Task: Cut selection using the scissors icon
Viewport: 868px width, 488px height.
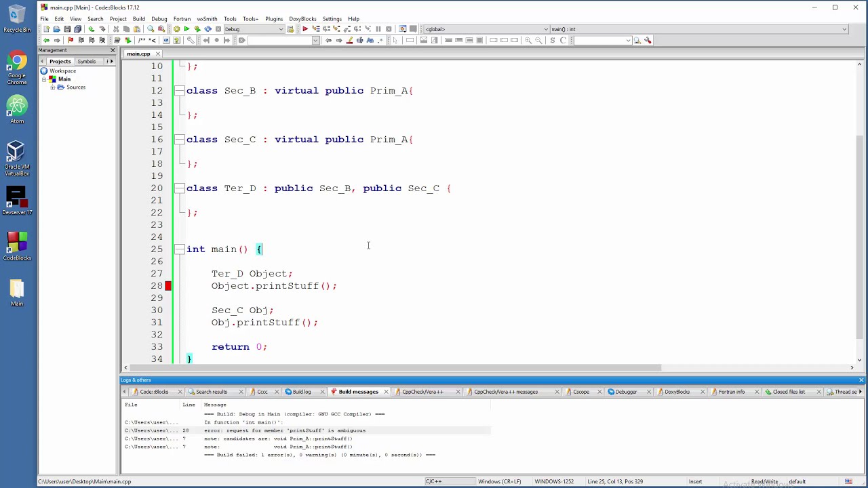Action: 116,29
